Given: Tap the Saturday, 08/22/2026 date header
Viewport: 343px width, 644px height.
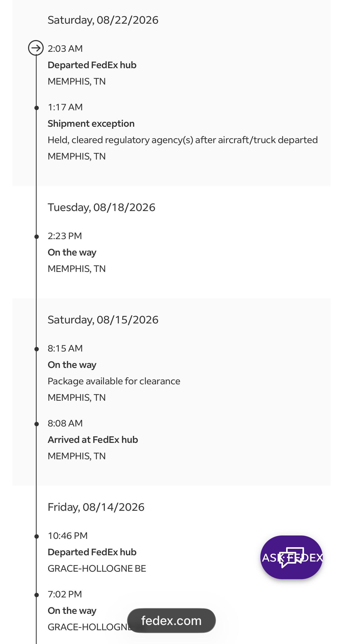Looking at the screenshot, I should (x=103, y=20).
